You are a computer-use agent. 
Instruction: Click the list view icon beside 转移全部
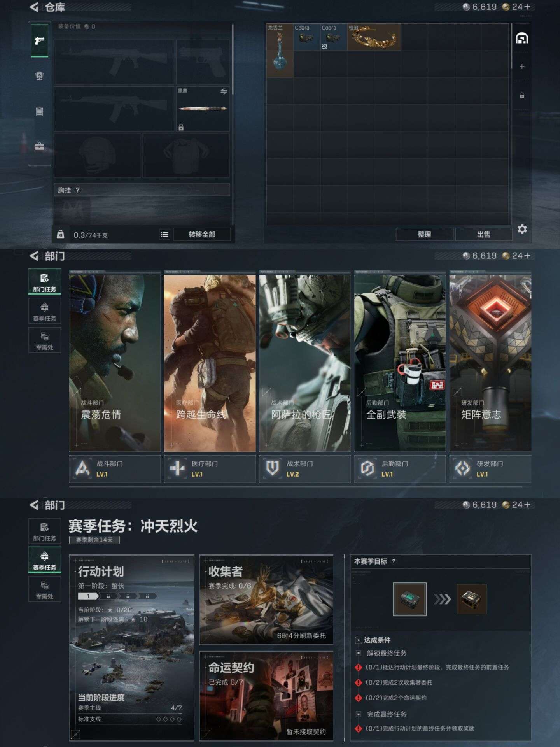pos(164,234)
